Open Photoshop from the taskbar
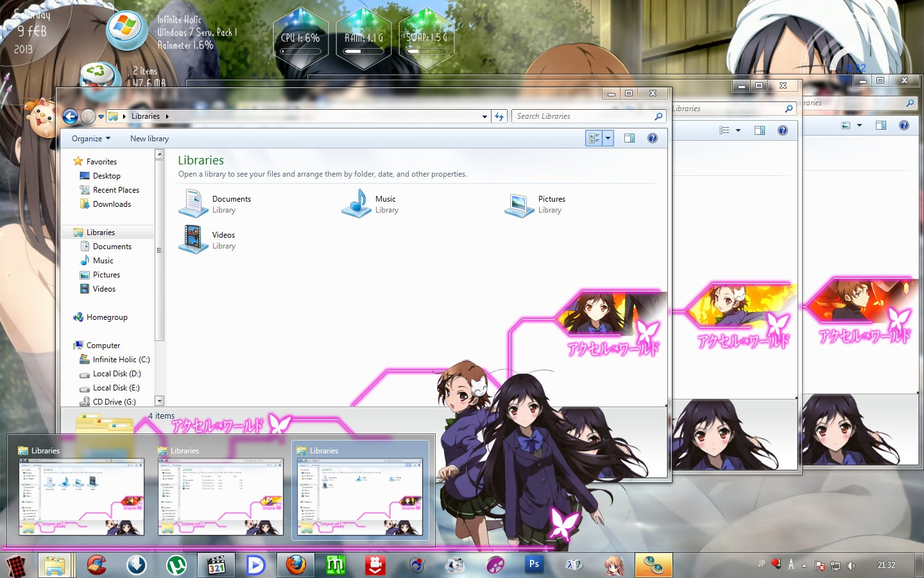The image size is (924, 578). pyautogui.click(x=534, y=565)
